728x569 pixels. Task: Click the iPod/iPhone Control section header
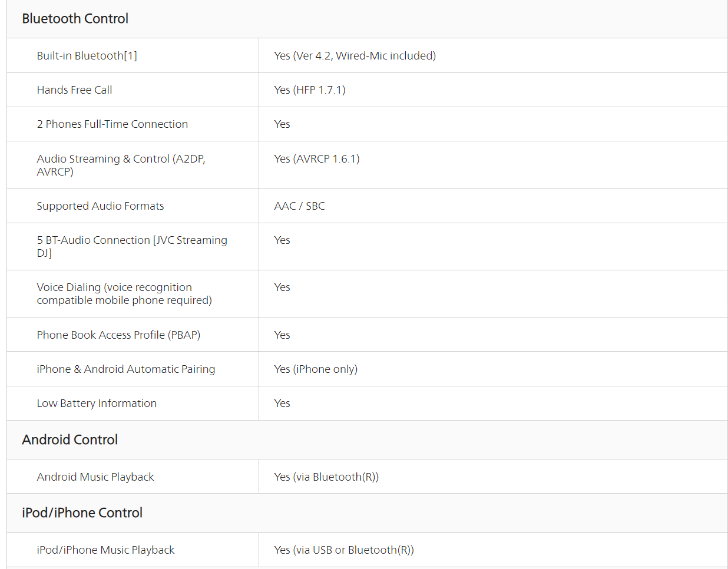pos(82,513)
